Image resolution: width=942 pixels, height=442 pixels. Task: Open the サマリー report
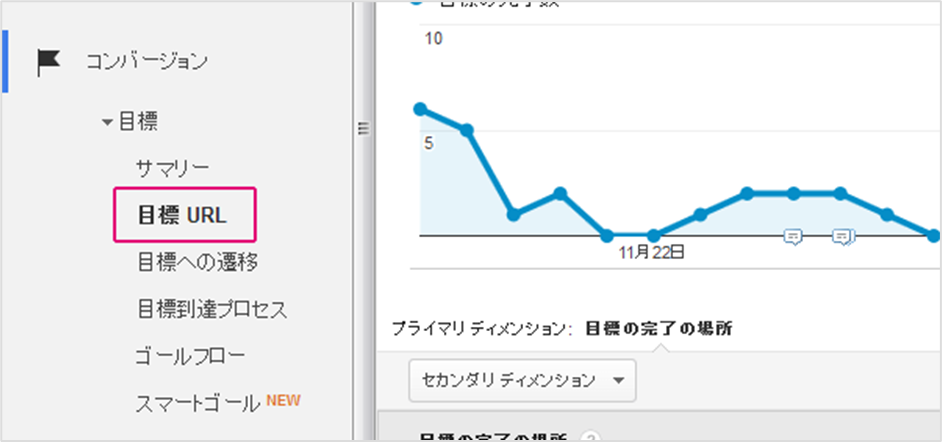point(172,168)
